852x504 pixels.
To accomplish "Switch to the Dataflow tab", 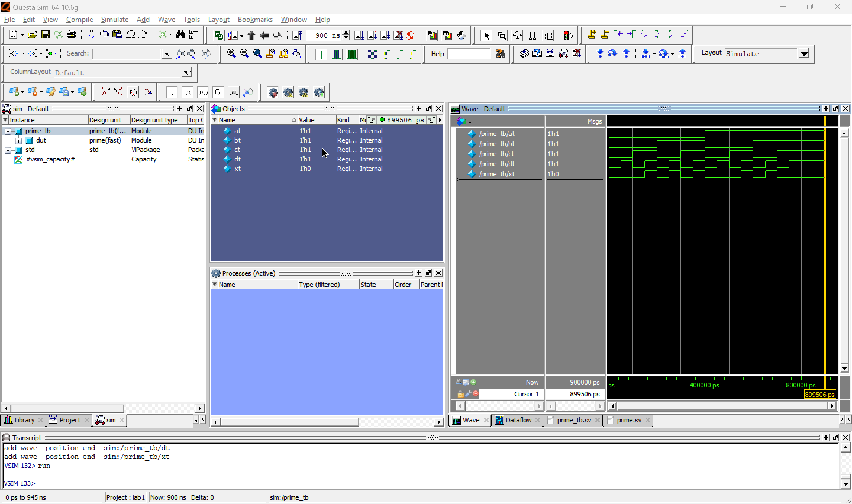I will [518, 420].
